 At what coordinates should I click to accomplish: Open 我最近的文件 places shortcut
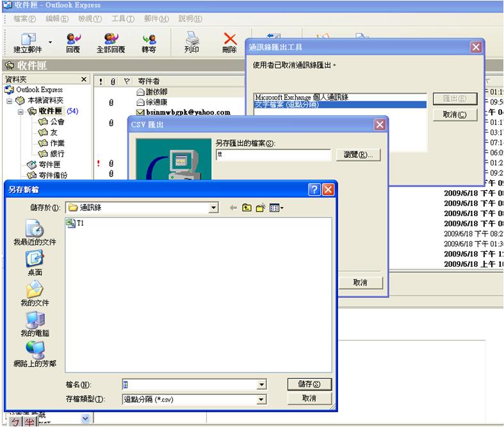pyautogui.click(x=35, y=233)
